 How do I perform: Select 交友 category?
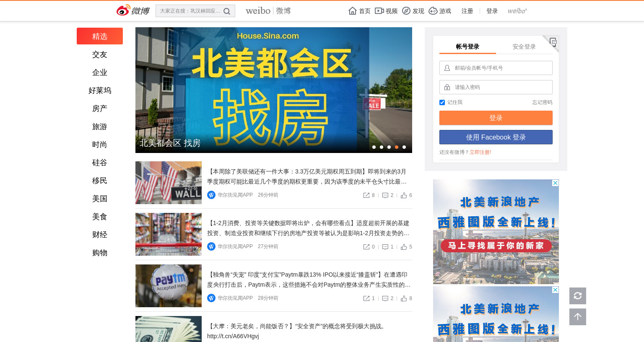pyautogui.click(x=100, y=54)
